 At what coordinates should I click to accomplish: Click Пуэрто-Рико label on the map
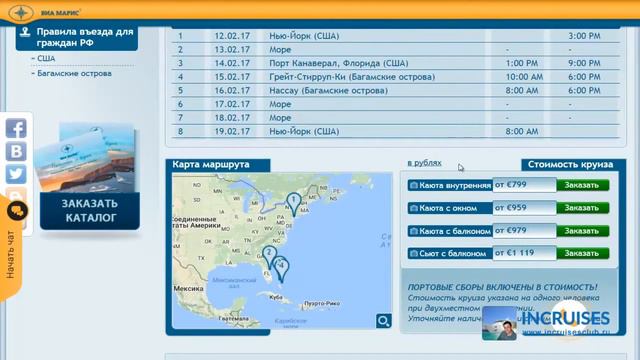pyautogui.click(x=322, y=303)
